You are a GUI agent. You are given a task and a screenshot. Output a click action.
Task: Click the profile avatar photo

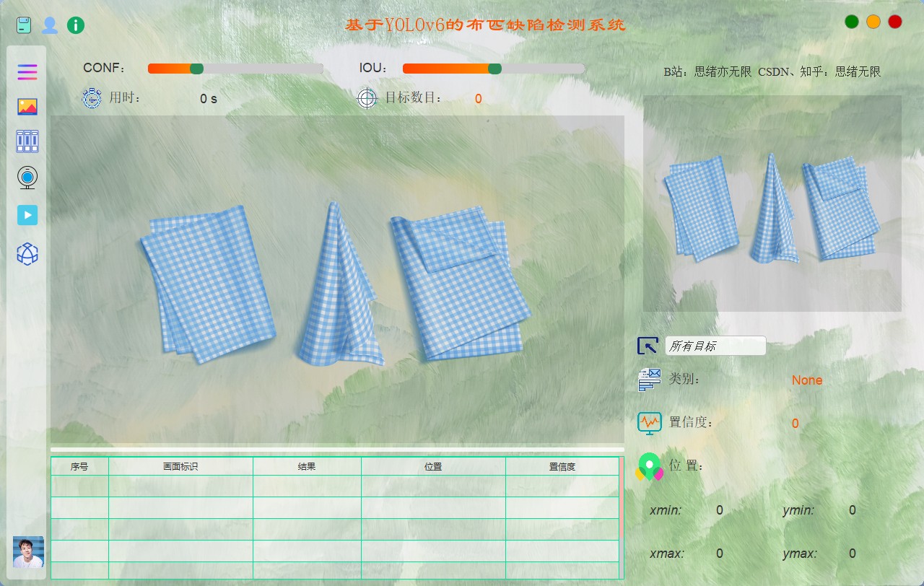coord(29,552)
